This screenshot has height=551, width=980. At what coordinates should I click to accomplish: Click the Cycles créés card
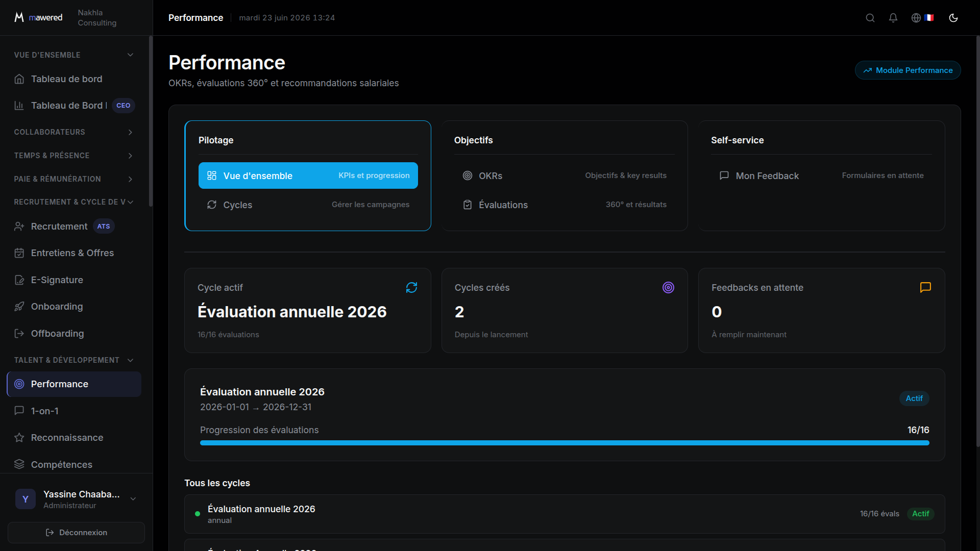[565, 311]
